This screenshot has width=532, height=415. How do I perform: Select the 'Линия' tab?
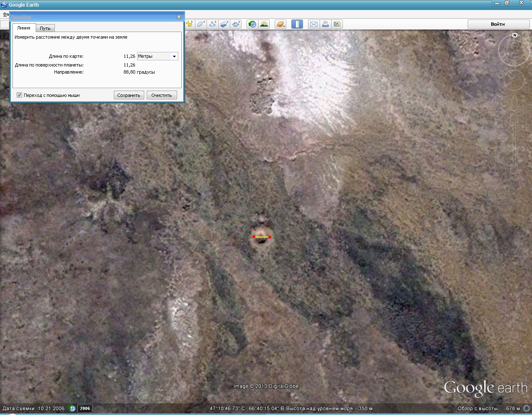[x=24, y=28]
